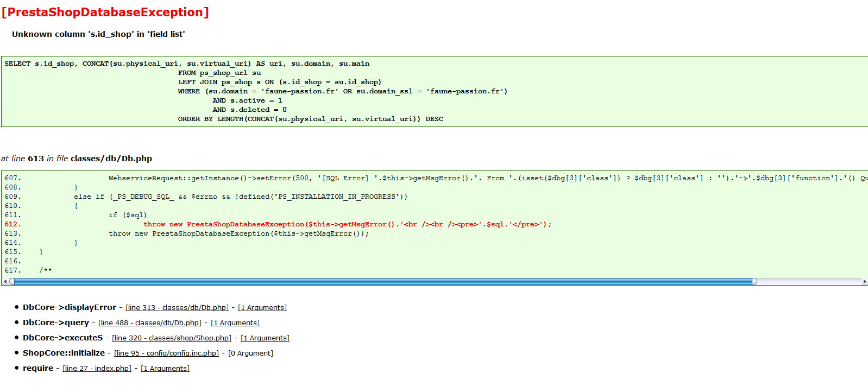Click the "Unknown column 's.id_shop'" error message
Image resolution: width=868 pixels, height=392 pixels.
tap(98, 34)
